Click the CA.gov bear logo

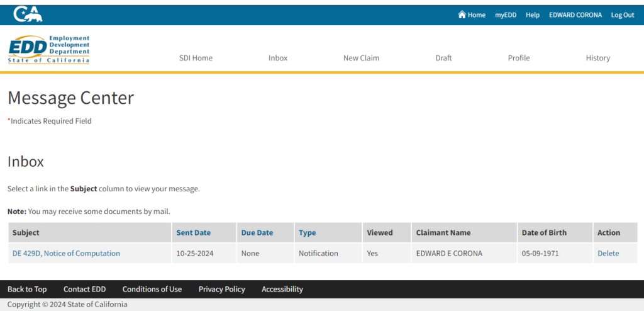28,14
